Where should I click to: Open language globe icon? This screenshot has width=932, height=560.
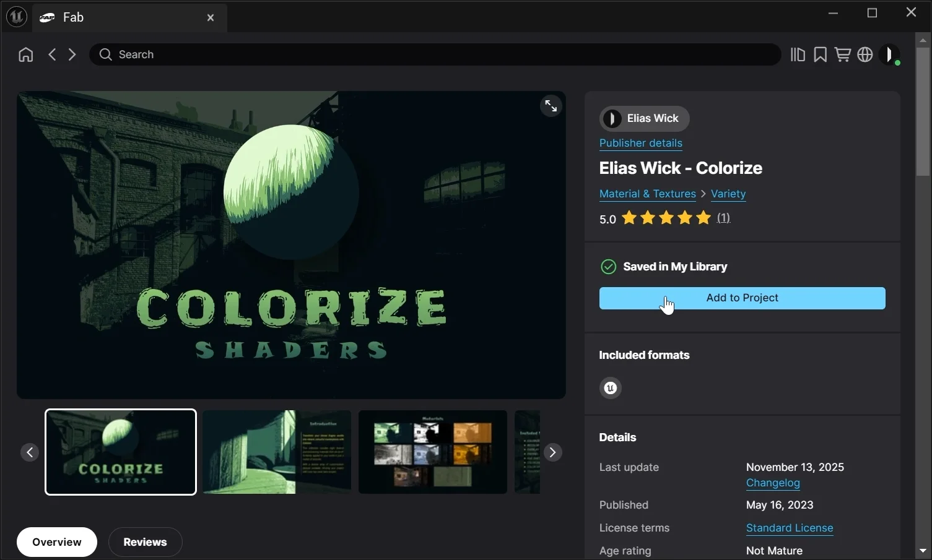(x=865, y=54)
